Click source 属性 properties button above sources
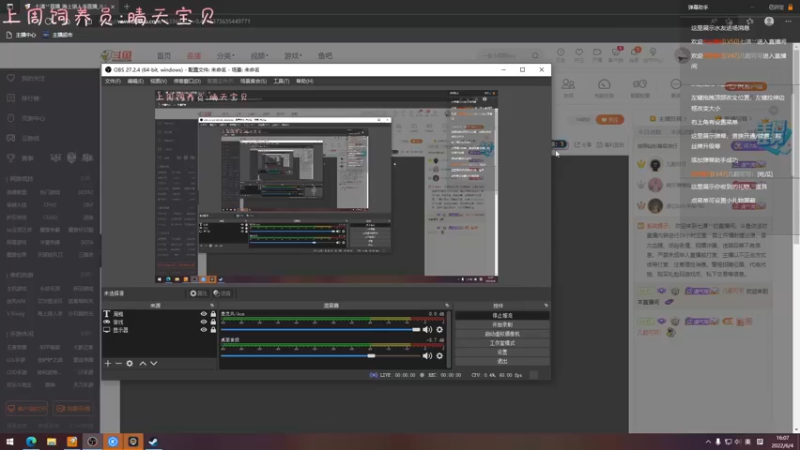The height and width of the screenshot is (450, 800). 198,293
